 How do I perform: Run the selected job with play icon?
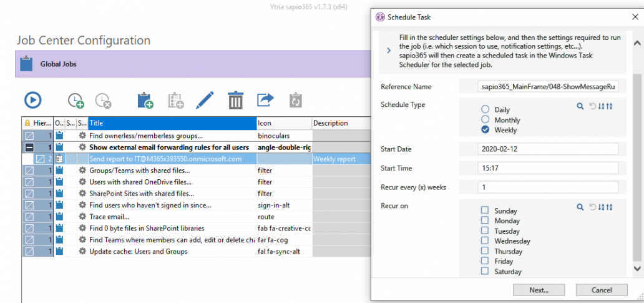coord(33,100)
